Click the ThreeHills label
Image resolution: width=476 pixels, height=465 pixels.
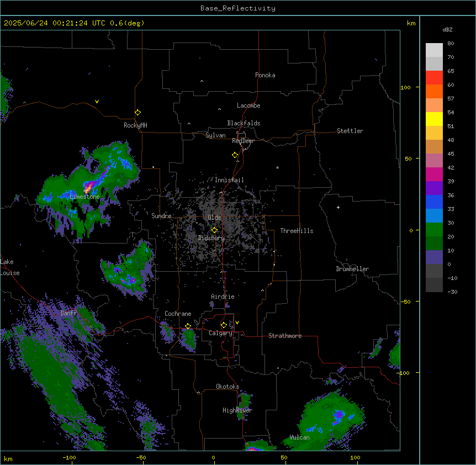point(297,231)
